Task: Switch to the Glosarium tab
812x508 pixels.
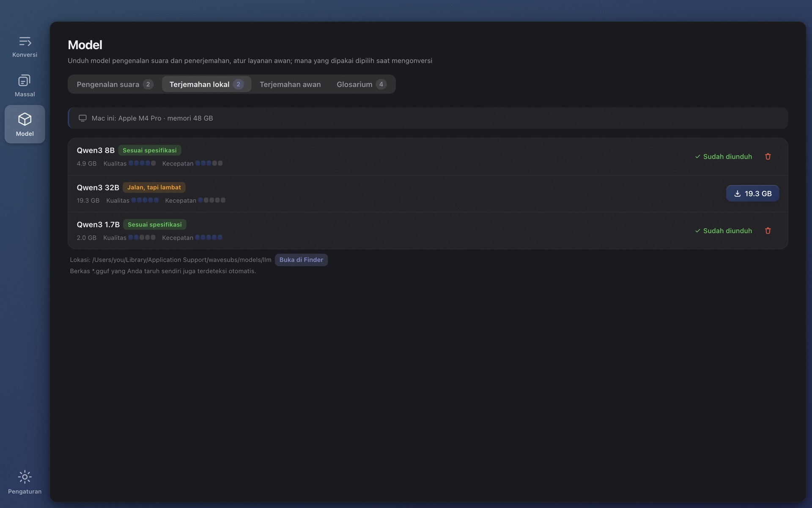Action: coord(362,84)
